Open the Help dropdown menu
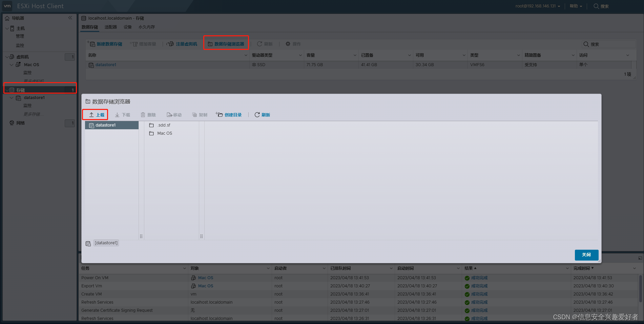 pyautogui.click(x=576, y=6)
